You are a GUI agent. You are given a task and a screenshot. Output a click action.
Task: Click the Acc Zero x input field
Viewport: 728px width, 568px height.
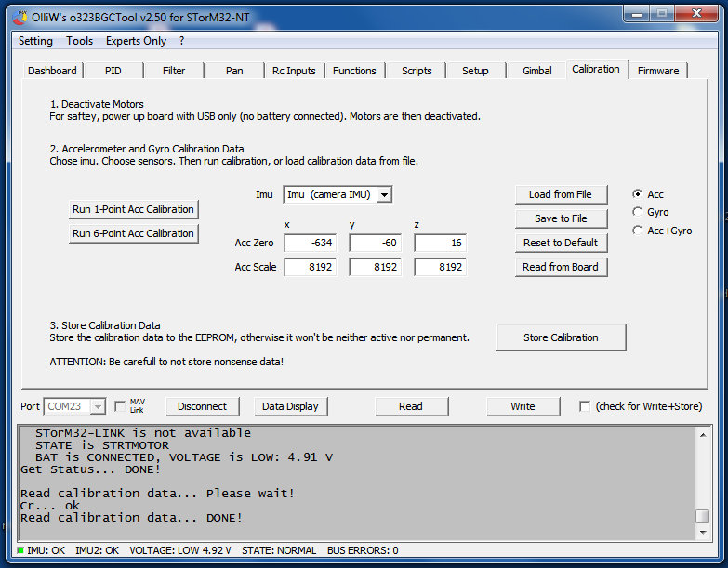tap(310, 243)
